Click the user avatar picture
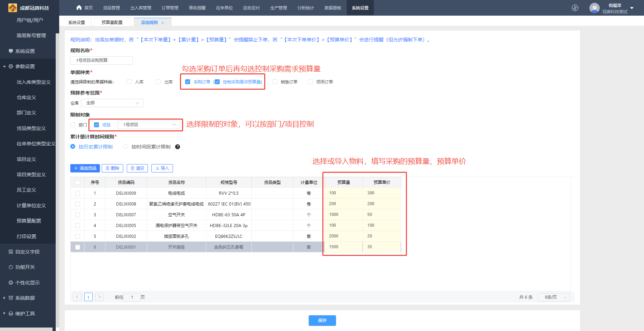This screenshot has height=331, width=644. (594, 8)
